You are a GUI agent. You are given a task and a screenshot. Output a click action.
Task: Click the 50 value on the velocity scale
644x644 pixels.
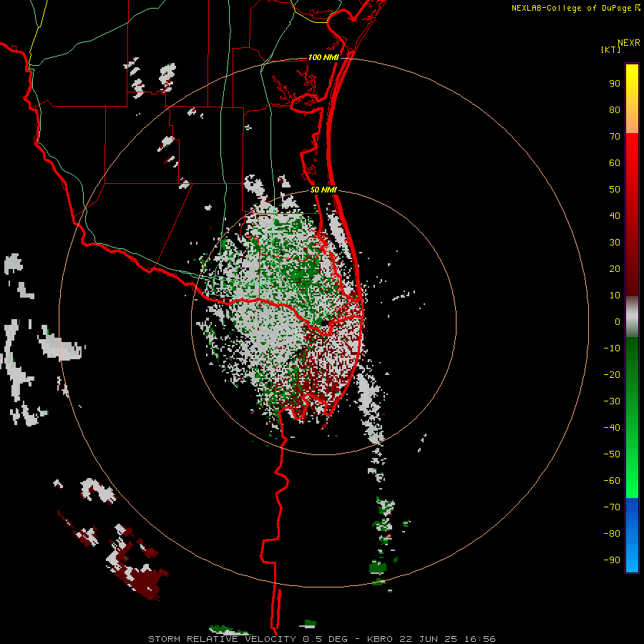pos(615,190)
